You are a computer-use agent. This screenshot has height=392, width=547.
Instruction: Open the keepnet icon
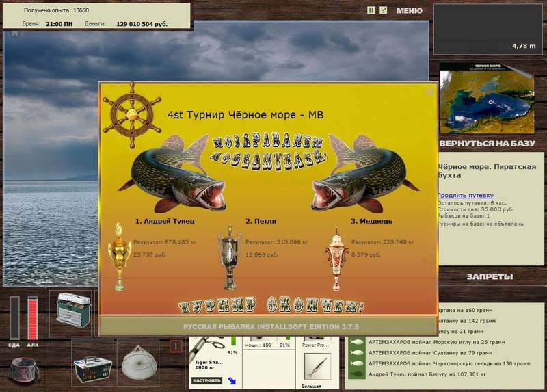click(x=139, y=363)
